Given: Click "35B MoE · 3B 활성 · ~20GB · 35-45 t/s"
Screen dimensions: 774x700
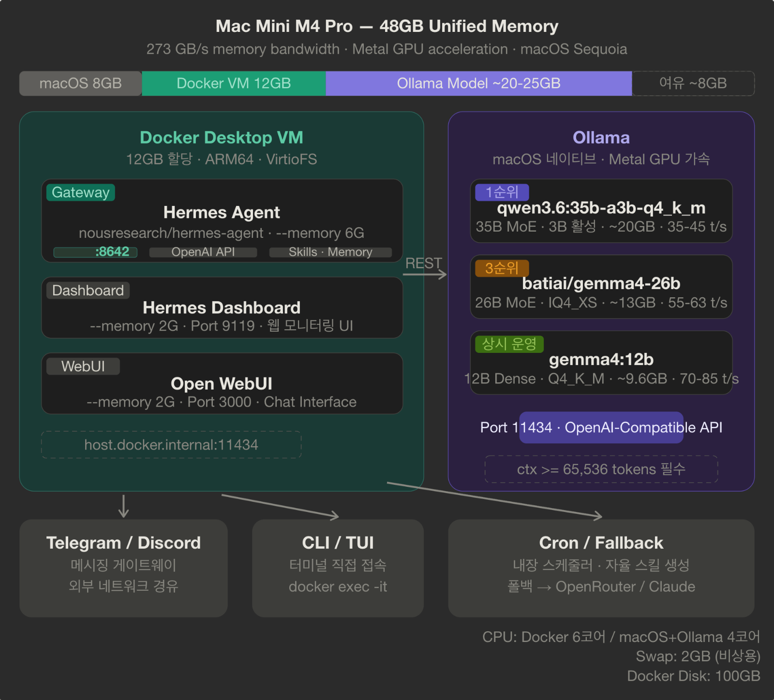Looking at the screenshot, I should 601,227.
